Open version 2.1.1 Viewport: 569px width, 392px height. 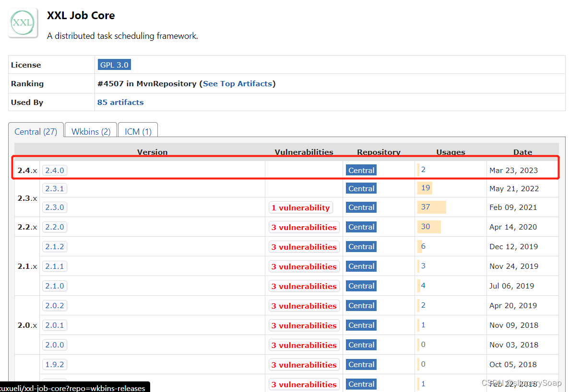(55, 266)
